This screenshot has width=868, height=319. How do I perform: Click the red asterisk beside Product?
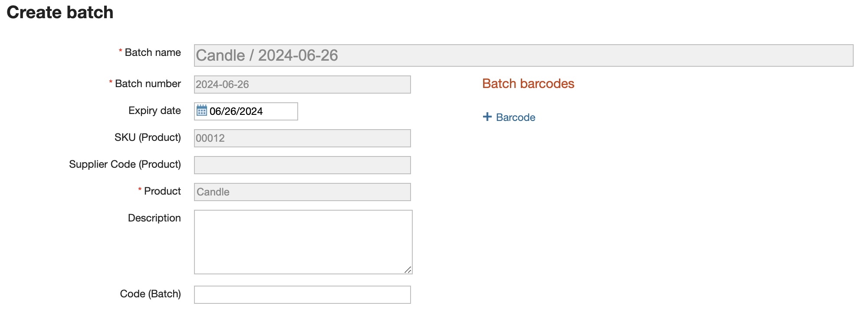pyautogui.click(x=139, y=190)
